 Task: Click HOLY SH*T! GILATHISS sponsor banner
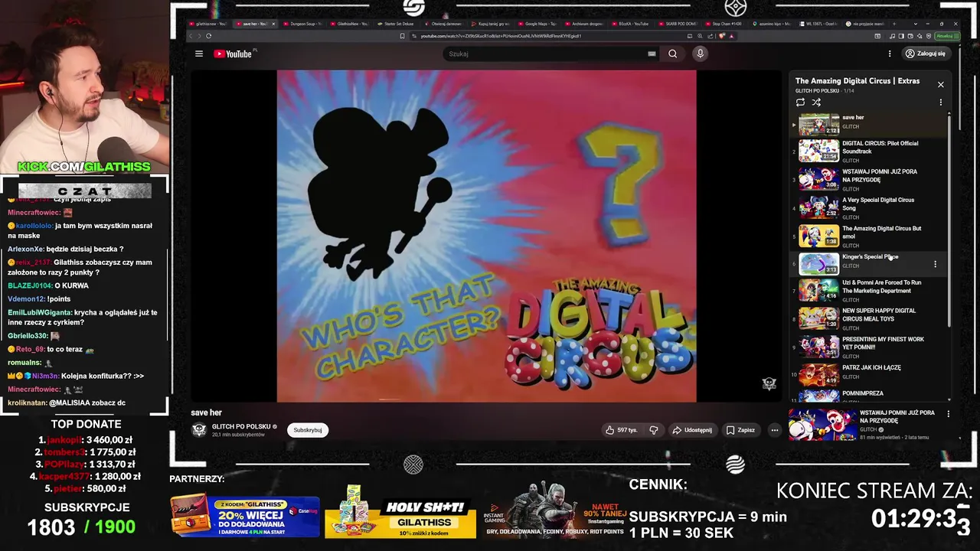point(400,512)
